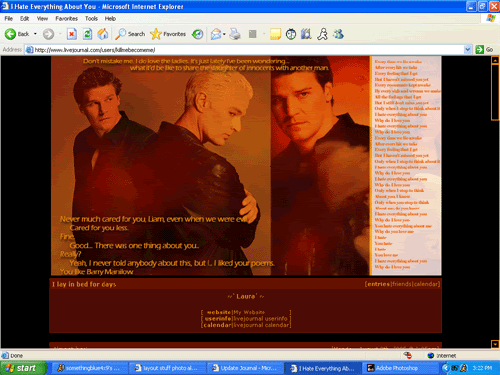Click the green Back arrow icon

tap(10, 34)
